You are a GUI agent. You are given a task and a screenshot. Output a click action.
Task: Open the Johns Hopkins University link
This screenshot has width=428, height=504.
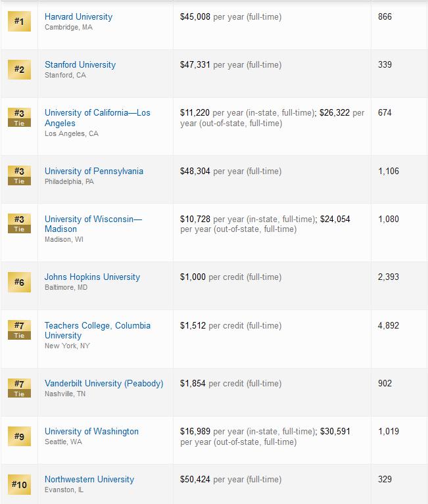point(92,277)
